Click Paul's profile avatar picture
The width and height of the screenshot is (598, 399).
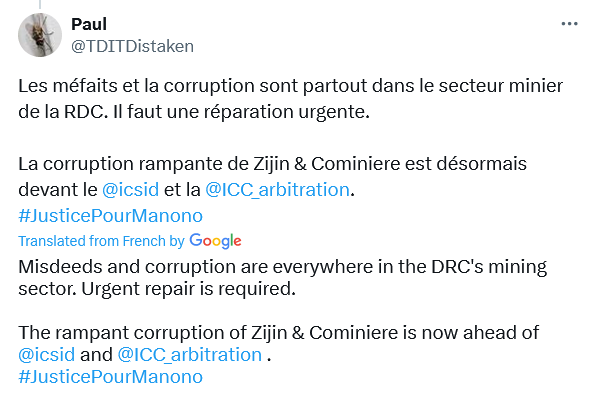[40, 35]
